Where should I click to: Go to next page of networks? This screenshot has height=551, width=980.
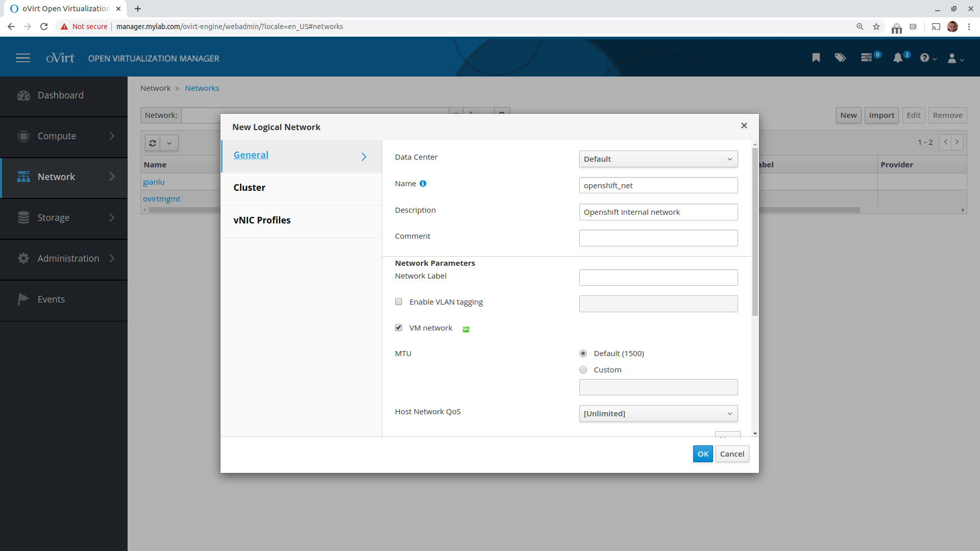tap(958, 142)
